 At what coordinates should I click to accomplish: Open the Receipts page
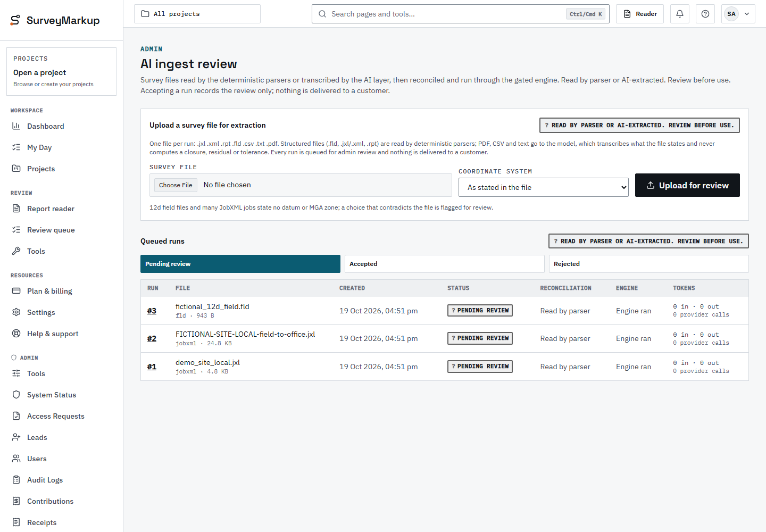click(x=61, y=522)
